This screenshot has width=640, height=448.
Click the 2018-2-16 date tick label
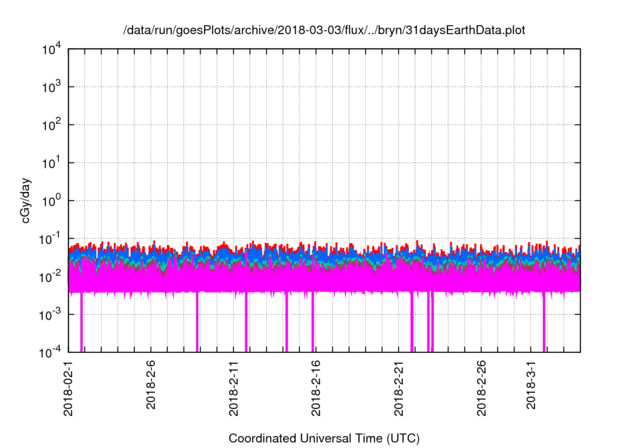click(x=316, y=388)
